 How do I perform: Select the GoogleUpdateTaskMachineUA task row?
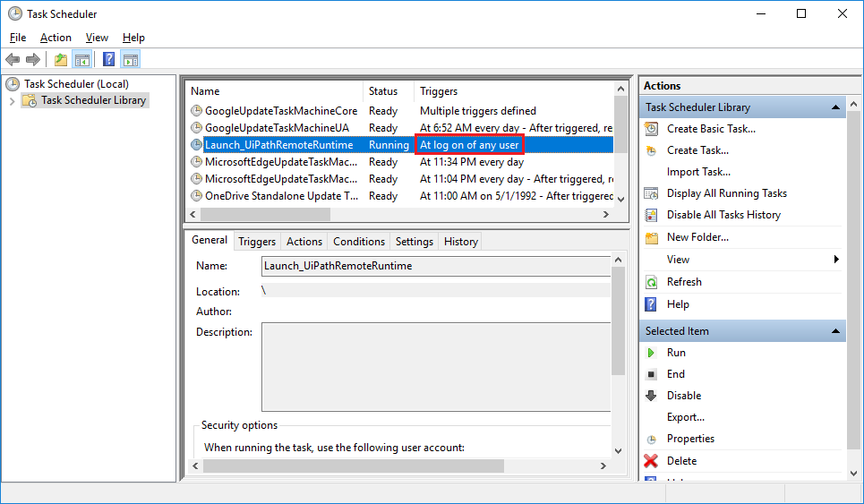277,128
